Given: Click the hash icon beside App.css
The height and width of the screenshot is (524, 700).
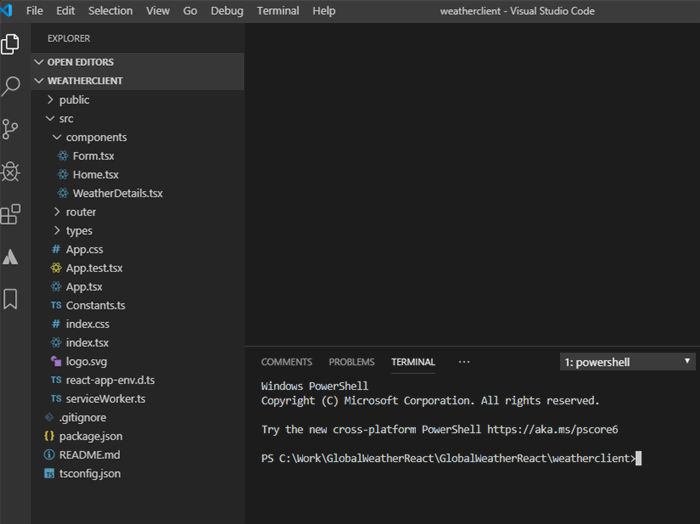Looking at the screenshot, I should [x=56, y=249].
